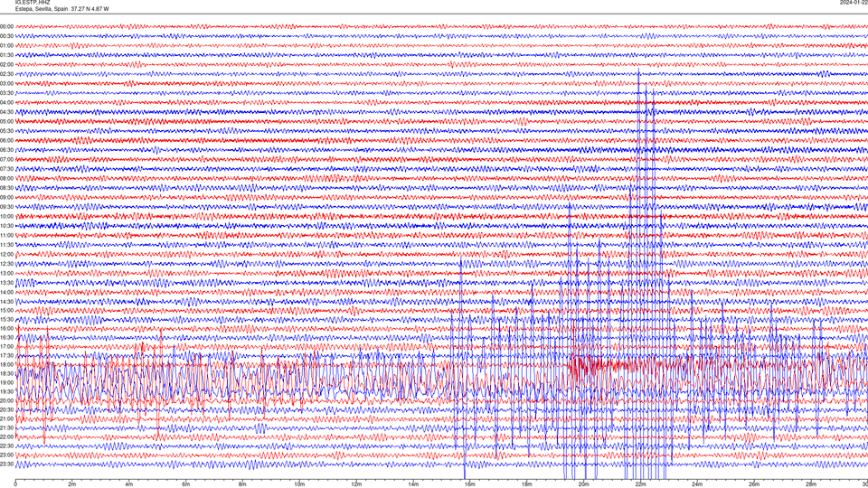
Task: Select the 12:30 trace label
Action: point(6,264)
